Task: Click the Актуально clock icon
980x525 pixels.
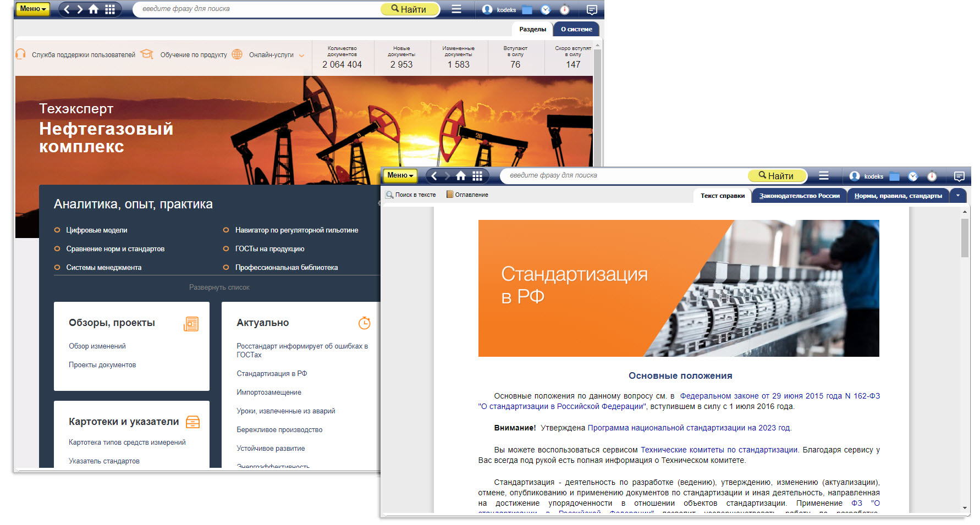Action: coord(364,323)
